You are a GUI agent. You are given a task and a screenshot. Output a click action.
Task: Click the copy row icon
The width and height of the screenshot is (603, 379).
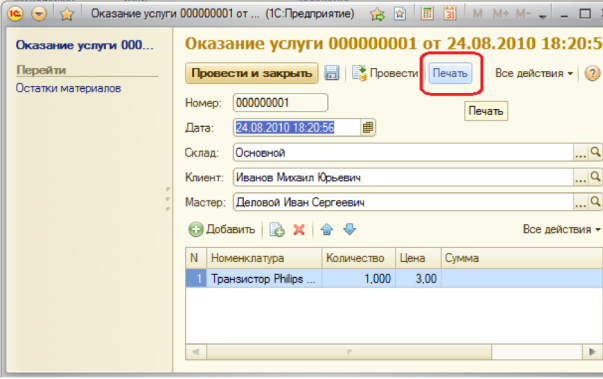(x=277, y=229)
